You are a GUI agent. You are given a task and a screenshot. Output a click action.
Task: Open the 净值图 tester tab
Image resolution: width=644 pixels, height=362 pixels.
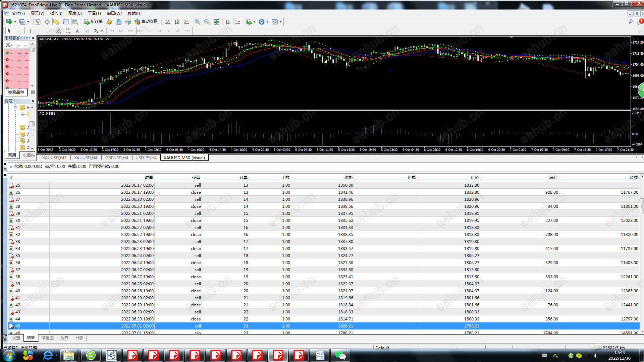48,338
